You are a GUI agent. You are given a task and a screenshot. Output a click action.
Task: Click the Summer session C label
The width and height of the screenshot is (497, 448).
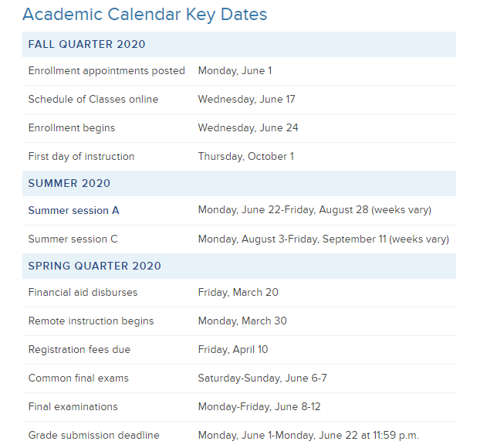pos(73,239)
